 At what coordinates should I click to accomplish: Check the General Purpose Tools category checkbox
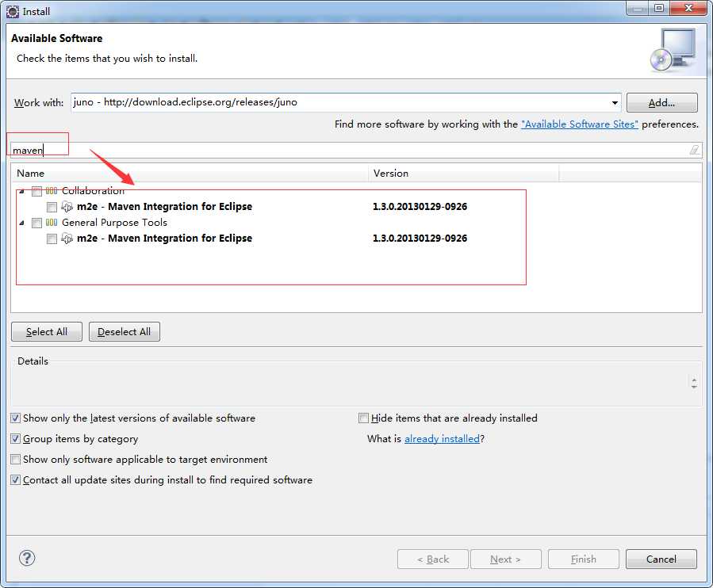tap(36, 223)
